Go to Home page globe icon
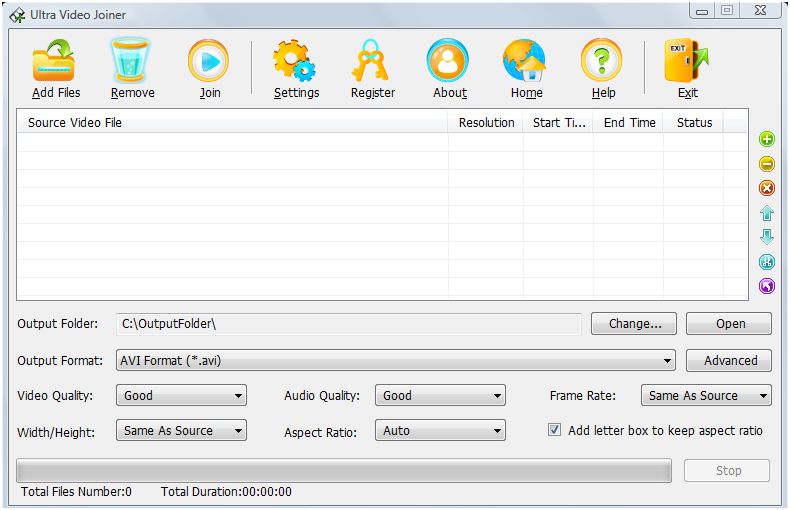This screenshot has height=510, width=790. pos(524,60)
